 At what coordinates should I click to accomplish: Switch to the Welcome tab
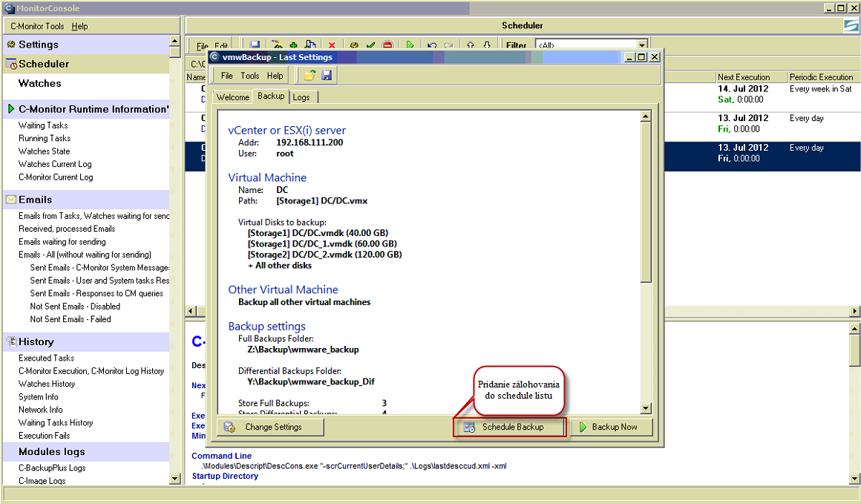pyautogui.click(x=233, y=97)
